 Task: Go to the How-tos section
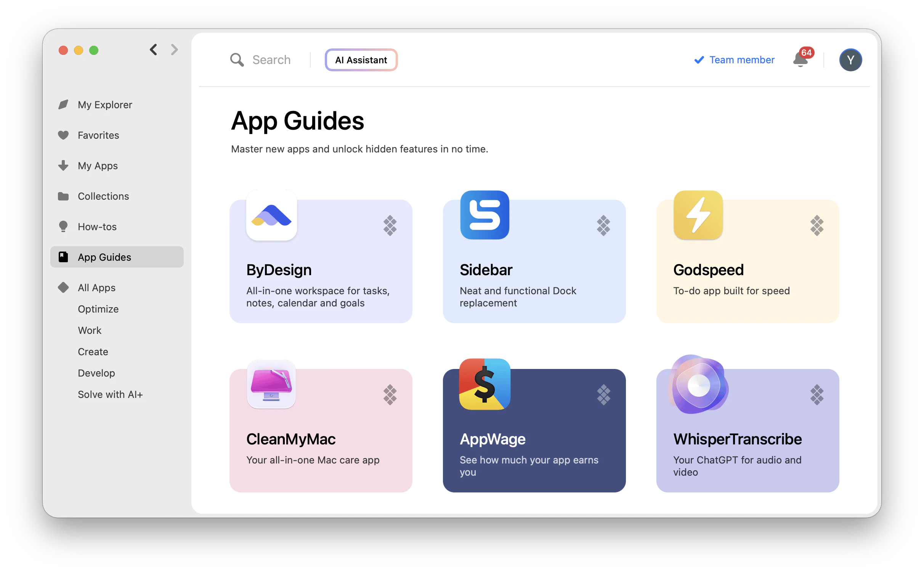click(x=97, y=227)
